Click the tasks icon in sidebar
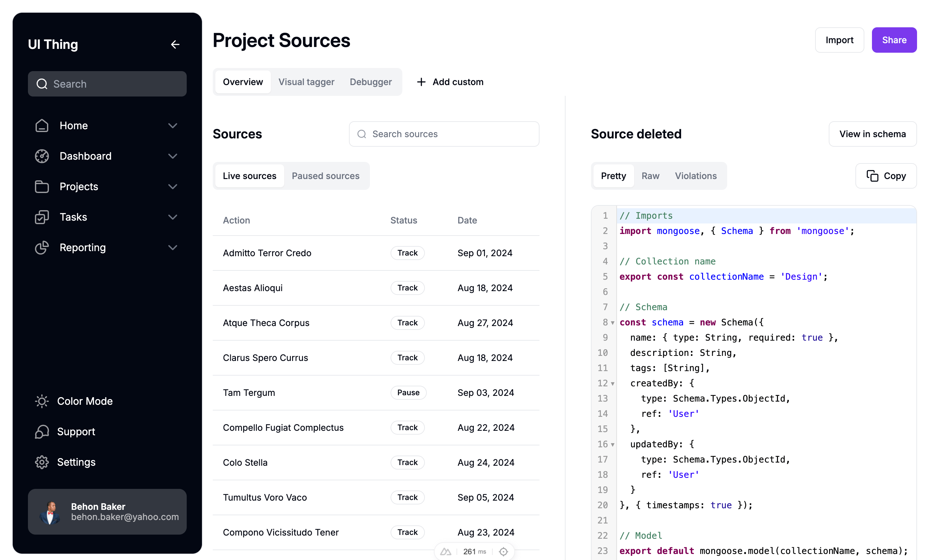 pyautogui.click(x=42, y=217)
